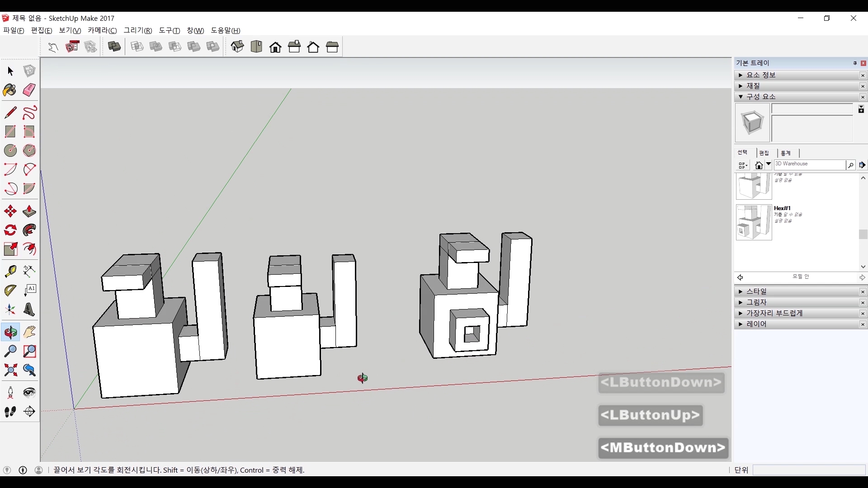Click the Zoom Extents tool

pyautogui.click(x=10, y=371)
